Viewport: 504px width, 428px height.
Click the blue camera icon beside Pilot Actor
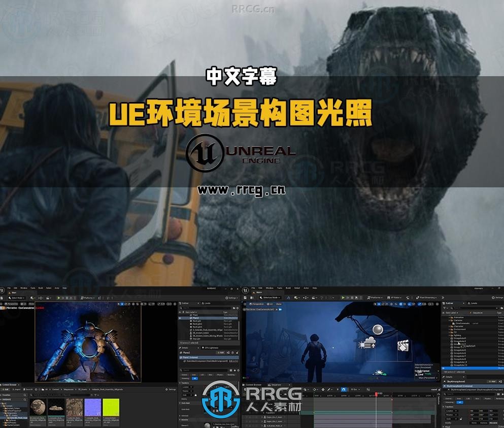coord(280,309)
